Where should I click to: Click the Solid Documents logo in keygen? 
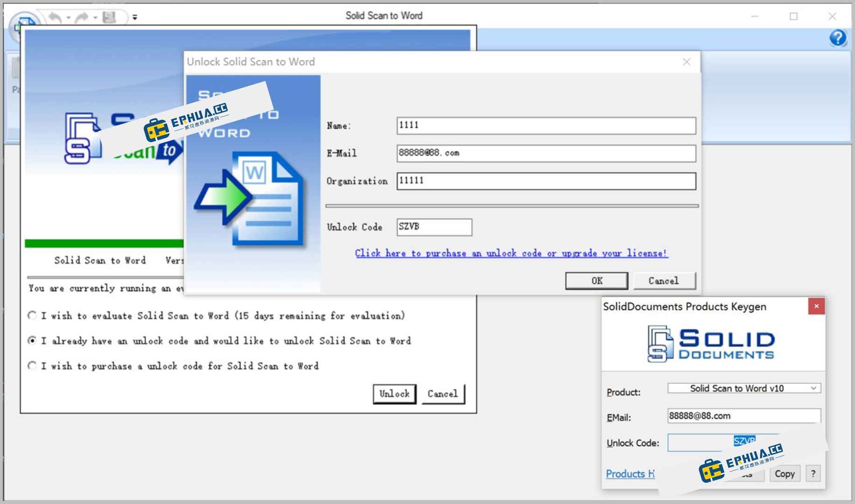tap(711, 344)
